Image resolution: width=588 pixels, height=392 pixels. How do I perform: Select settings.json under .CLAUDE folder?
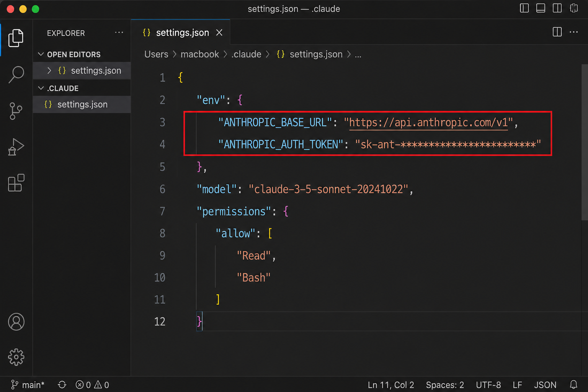tap(82, 105)
